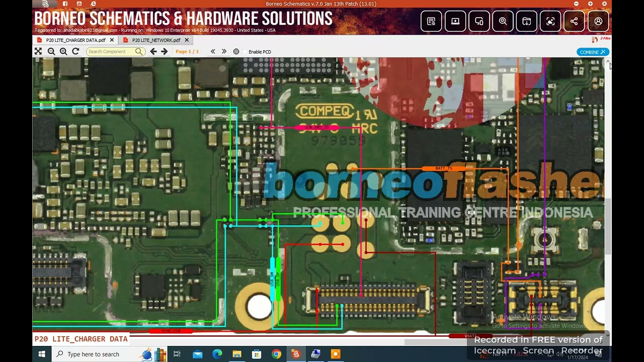The width and height of the screenshot is (644, 362).
Task: Go to next page with right arrow
Action: click(x=164, y=51)
